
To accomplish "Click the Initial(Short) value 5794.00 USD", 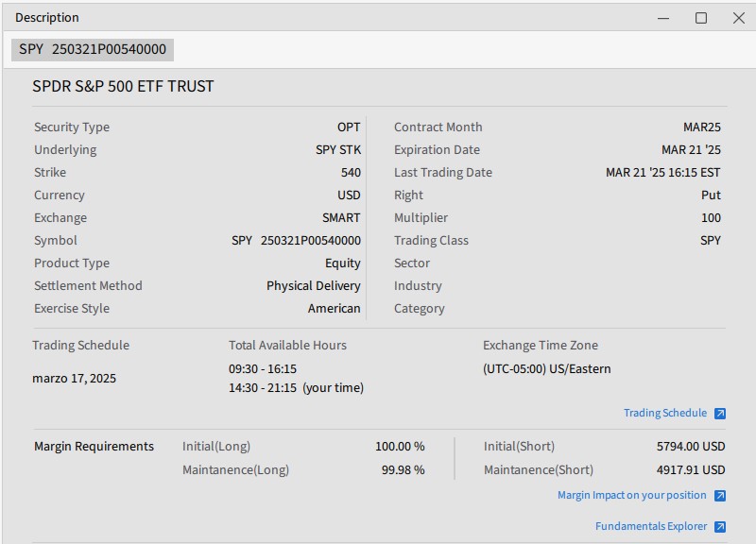I will click(691, 447).
